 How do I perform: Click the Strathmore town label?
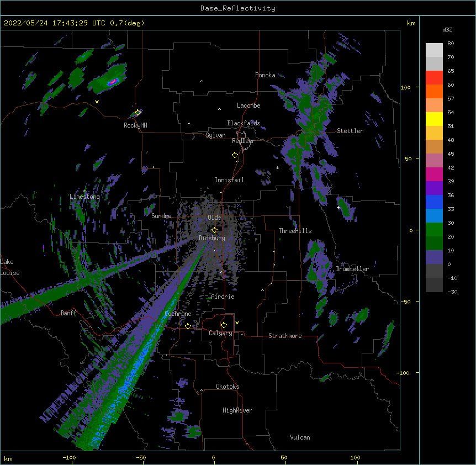285,336
